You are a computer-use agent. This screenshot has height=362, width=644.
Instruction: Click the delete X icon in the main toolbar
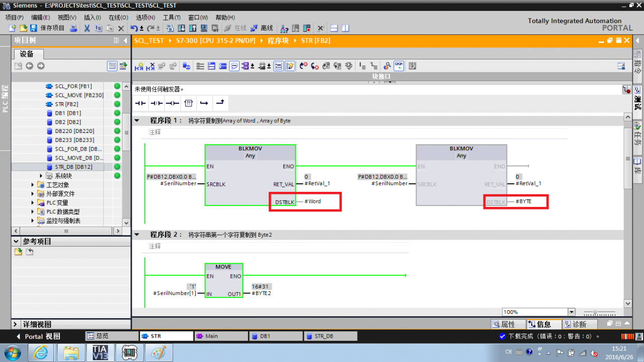pos(121,28)
